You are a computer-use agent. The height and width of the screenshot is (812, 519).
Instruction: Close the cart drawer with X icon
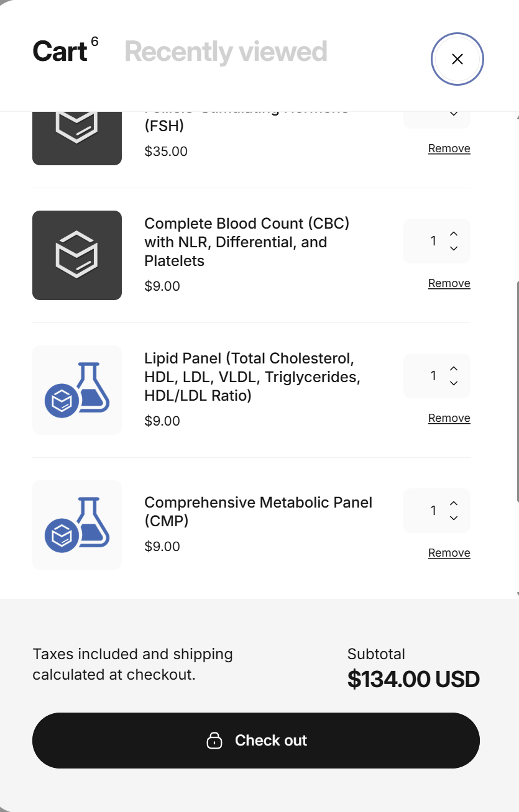click(457, 59)
